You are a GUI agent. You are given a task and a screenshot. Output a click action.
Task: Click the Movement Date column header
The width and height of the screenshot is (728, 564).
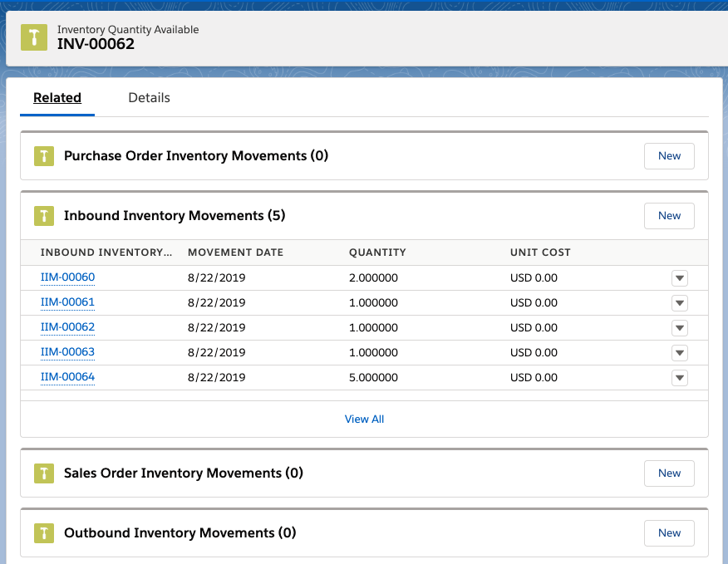(235, 252)
